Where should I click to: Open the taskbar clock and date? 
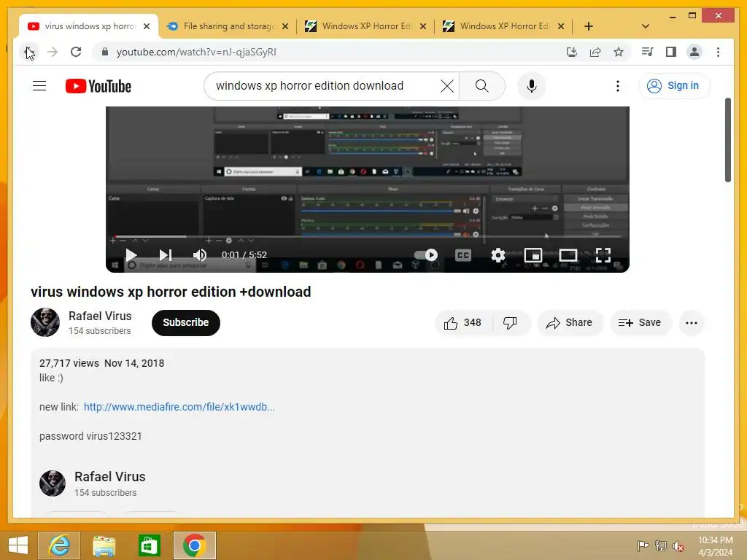pyautogui.click(x=715, y=546)
